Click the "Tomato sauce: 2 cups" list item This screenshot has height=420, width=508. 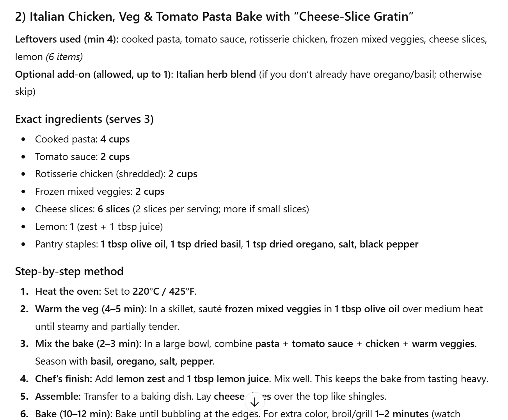tap(82, 157)
